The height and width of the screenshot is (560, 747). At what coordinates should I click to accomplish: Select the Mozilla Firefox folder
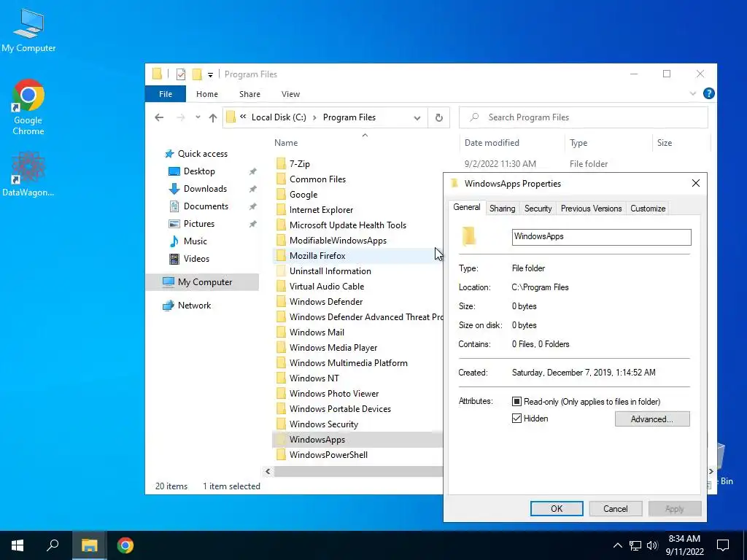(317, 256)
